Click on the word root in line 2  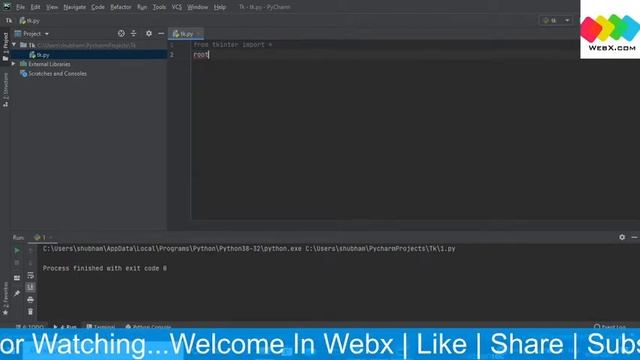click(x=201, y=54)
